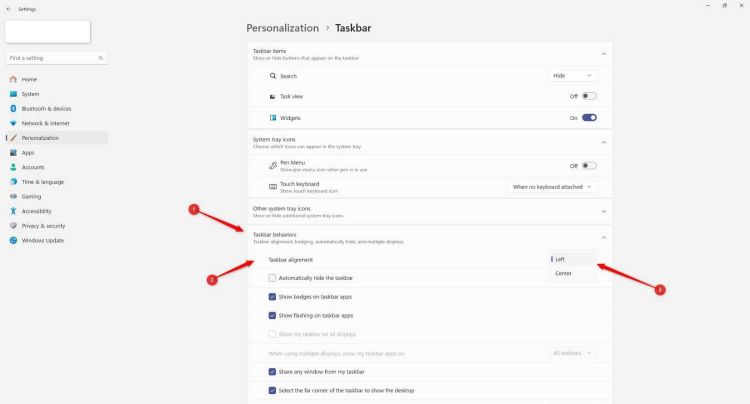Click the Home icon in the sidebar
The width and height of the screenshot is (750, 404).
[x=13, y=79]
